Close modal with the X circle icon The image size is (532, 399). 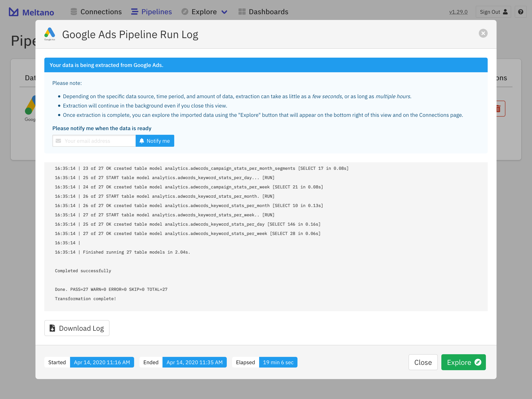pyautogui.click(x=483, y=33)
